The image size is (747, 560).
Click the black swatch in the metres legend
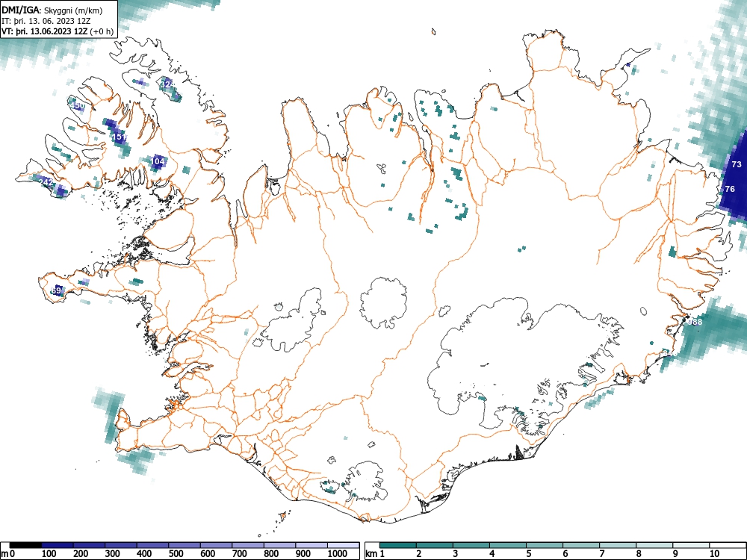[25, 545]
